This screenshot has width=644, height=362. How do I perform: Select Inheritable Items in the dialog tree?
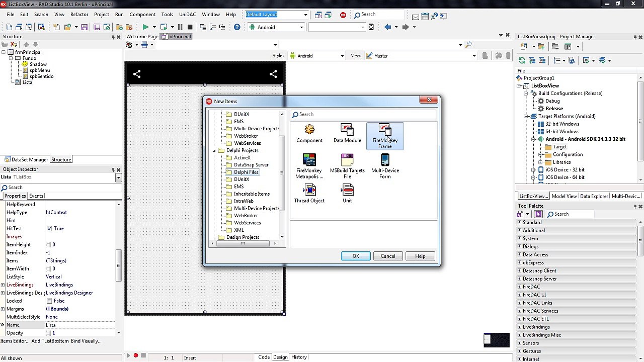(x=252, y=194)
